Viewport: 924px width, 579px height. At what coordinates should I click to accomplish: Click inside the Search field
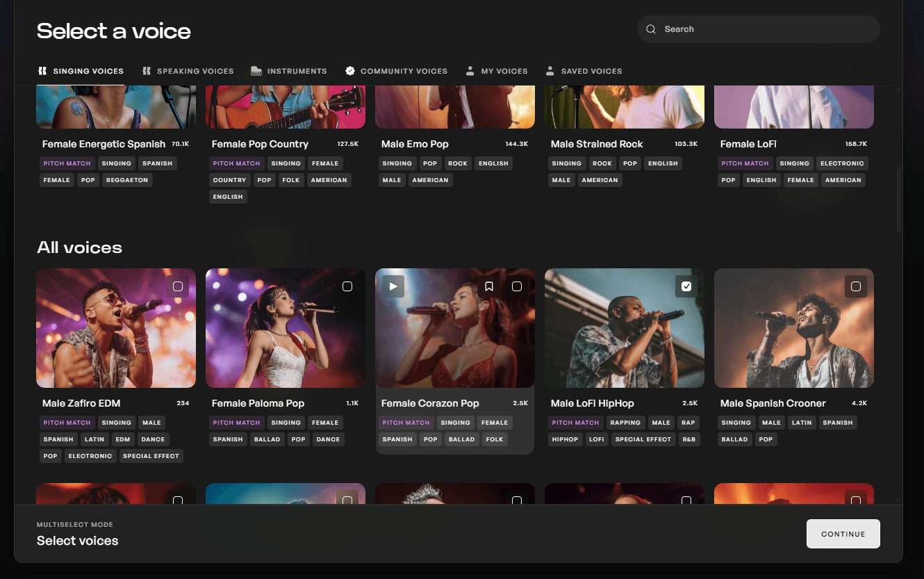pos(757,28)
